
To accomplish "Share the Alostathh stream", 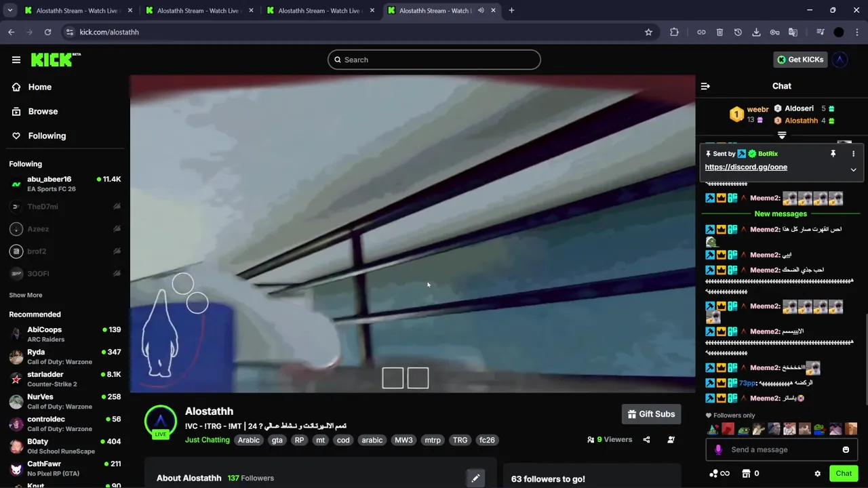I will pos(646,440).
